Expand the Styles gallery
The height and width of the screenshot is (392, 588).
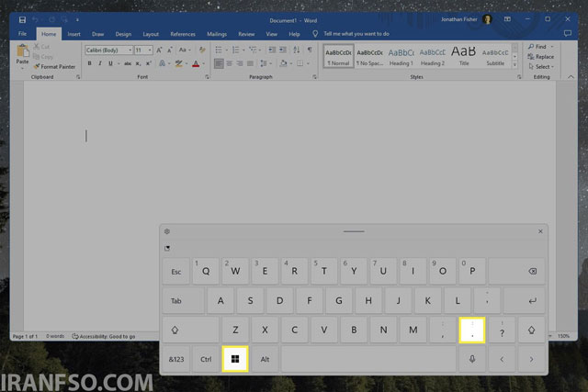[x=514, y=65]
